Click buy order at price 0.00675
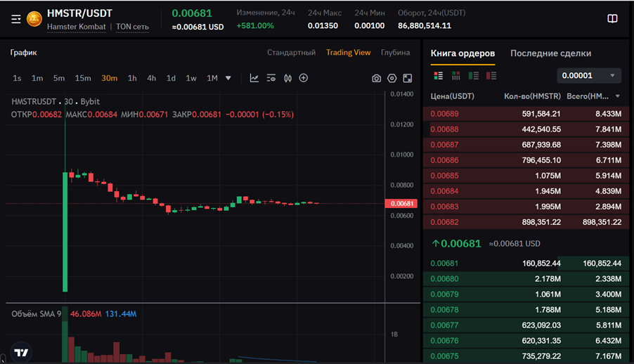The height and width of the screenshot is (364, 634). (x=526, y=356)
